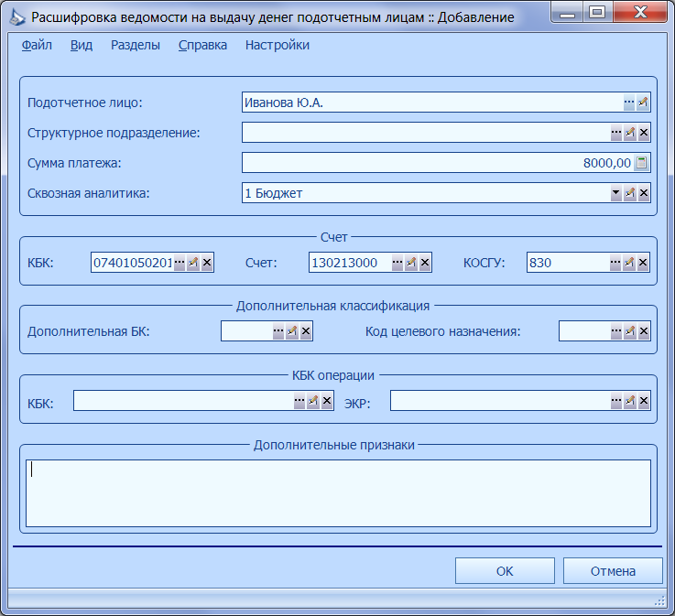Open lookup for КБК in Счет group
Screen dimensions: 675x616
click(180, 263)
